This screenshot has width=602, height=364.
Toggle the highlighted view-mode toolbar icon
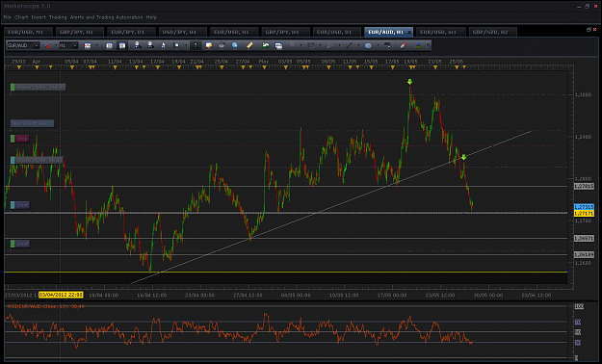point(122,45)
